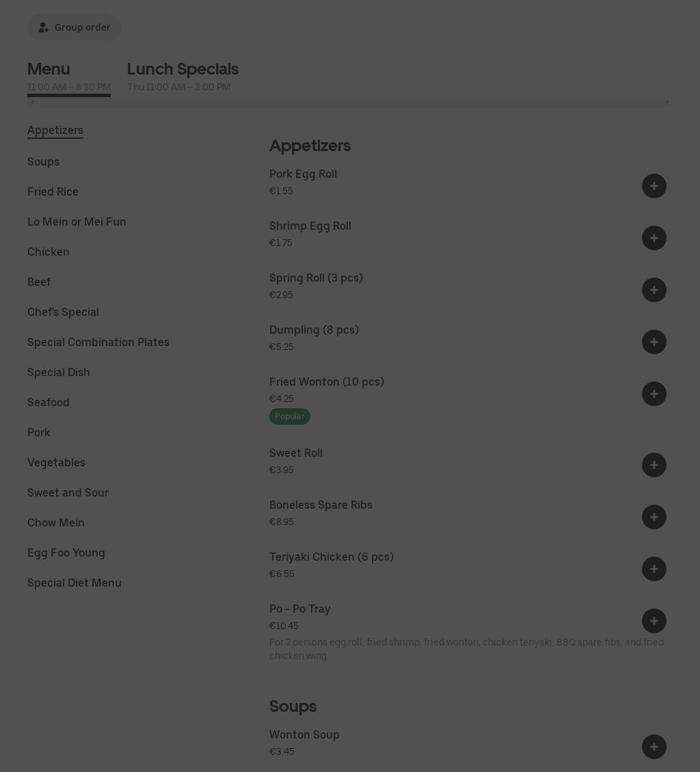Screen dimensions: 700x772
Task: Add Sweet Roll with plus icon
Action: (x=654, y=465)
